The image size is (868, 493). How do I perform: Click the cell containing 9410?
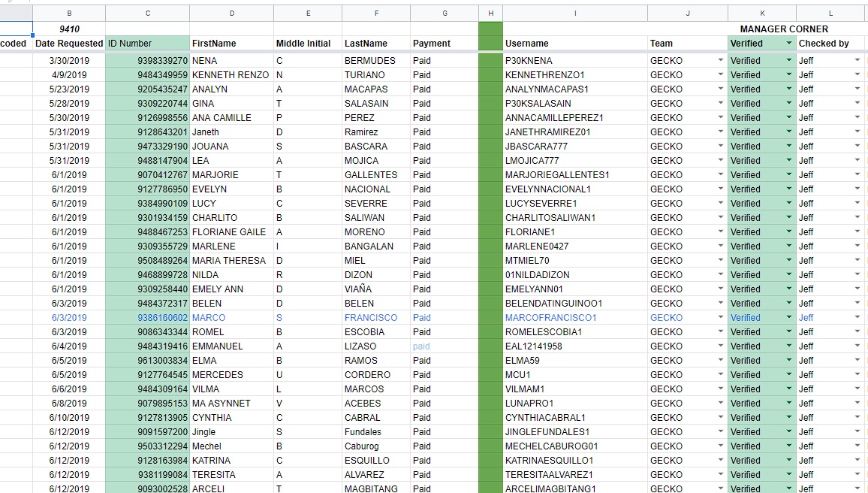click(69, 29)
